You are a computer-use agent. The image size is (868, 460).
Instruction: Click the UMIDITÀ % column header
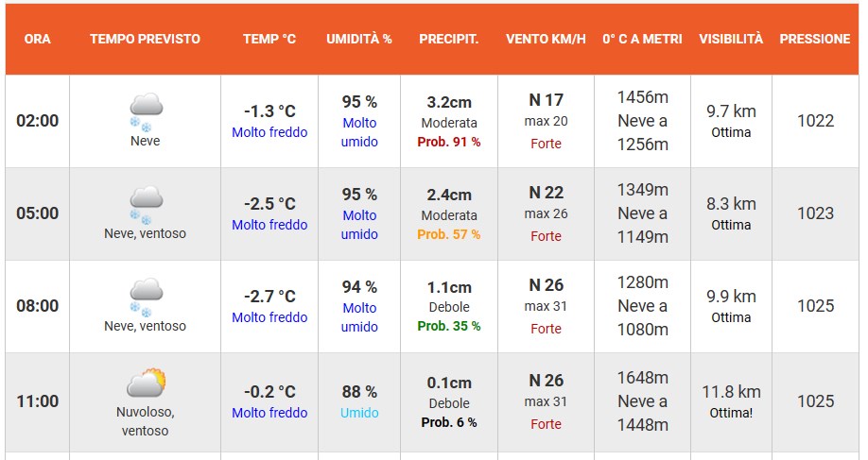point(359,39)
